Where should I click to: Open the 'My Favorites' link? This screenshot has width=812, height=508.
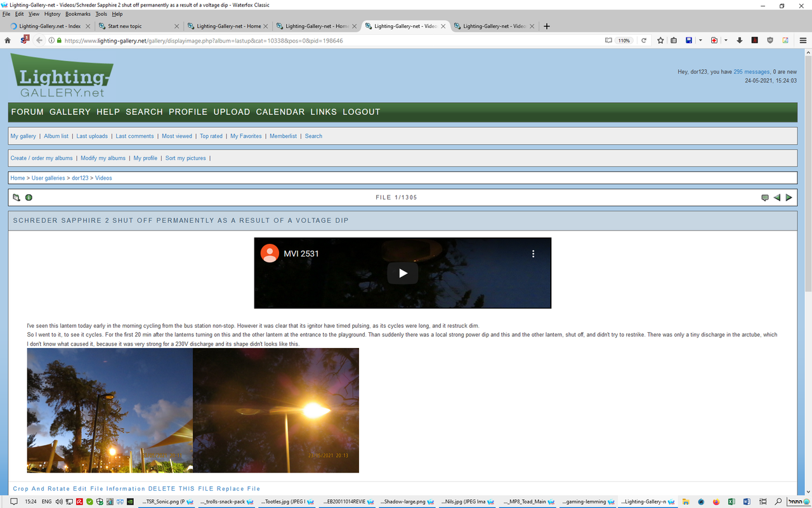(x=246, y=136)
